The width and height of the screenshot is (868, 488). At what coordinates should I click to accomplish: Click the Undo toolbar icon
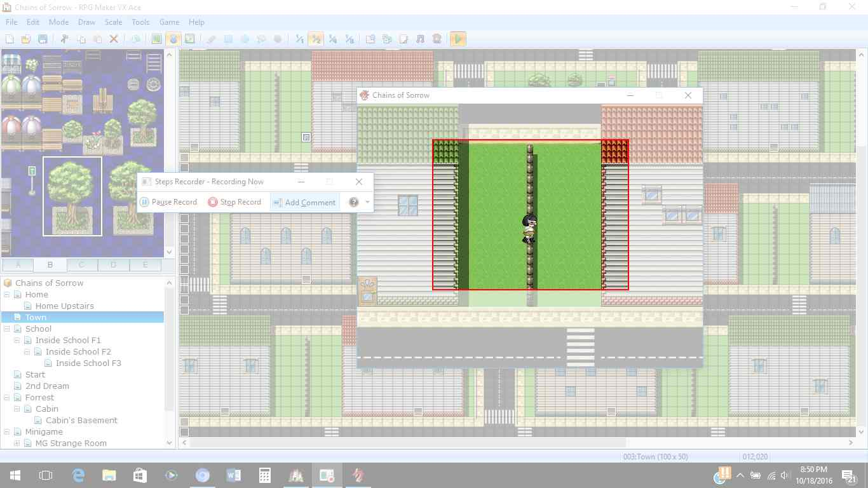[135, 39]
